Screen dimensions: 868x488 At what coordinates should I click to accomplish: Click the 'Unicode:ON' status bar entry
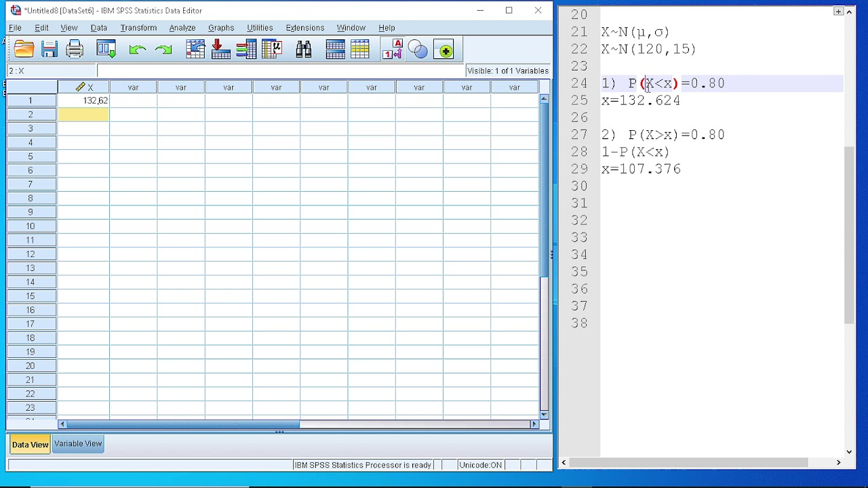pos(480,465)
